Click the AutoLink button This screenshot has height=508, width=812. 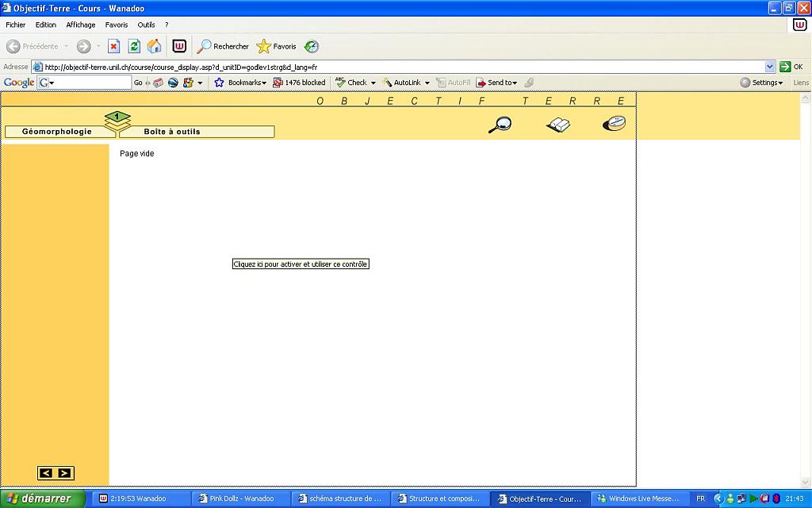(x=402, y=83)
